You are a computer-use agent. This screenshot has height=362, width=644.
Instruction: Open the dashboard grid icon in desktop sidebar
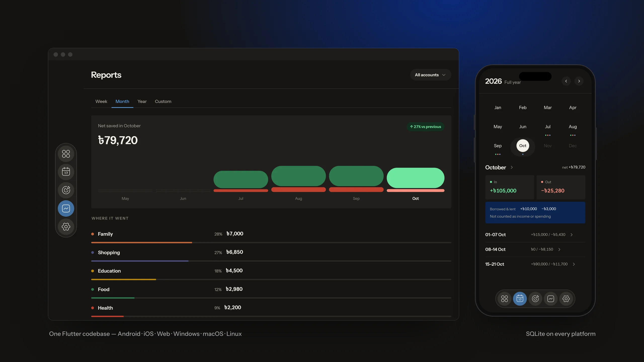click(x=66, y=154)
